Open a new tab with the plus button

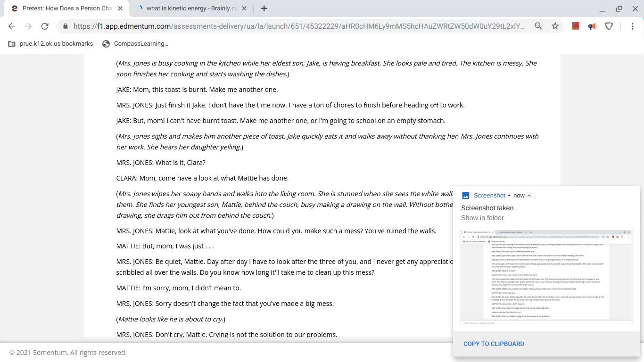pos(264,8)
